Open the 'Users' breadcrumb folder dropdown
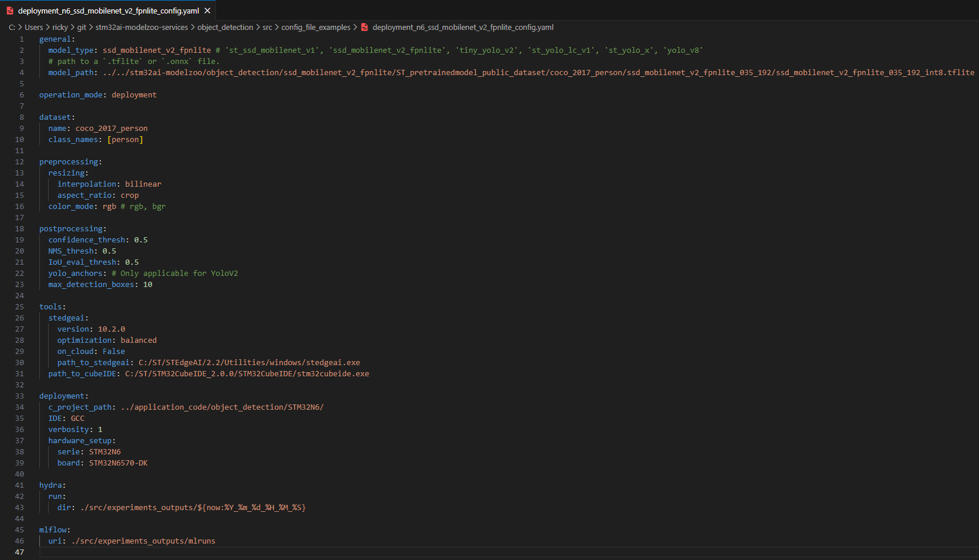Screen dimensions: 979x560 point(33,27)
